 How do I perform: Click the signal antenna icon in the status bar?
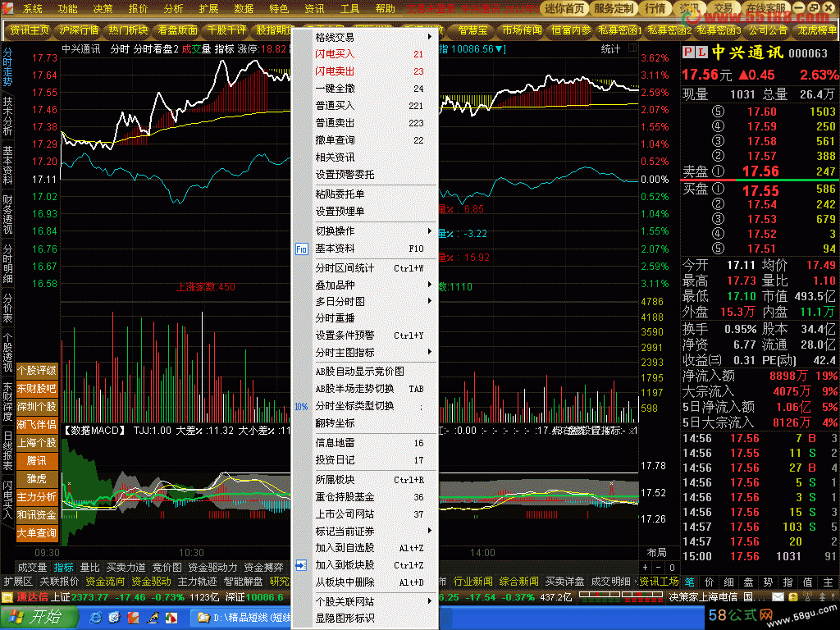tap(808, 597)
